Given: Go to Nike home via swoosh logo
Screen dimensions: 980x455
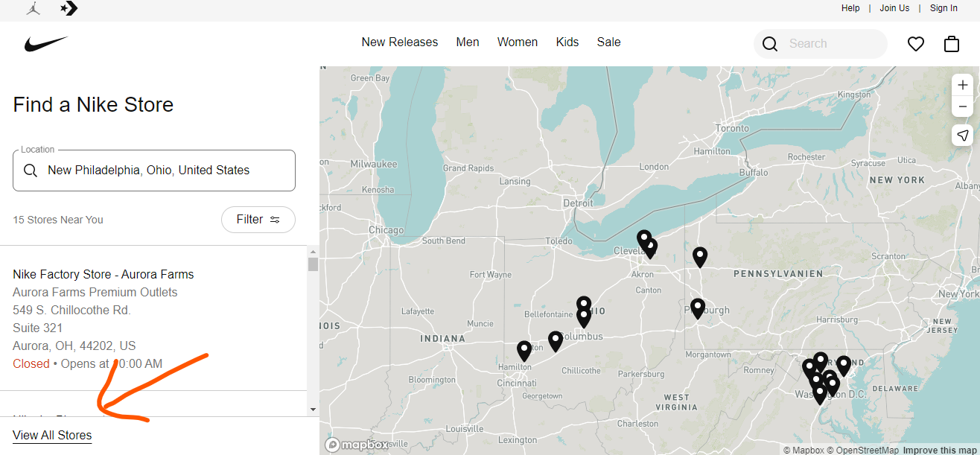Looking at the screenshot, I should click(46, 45).
